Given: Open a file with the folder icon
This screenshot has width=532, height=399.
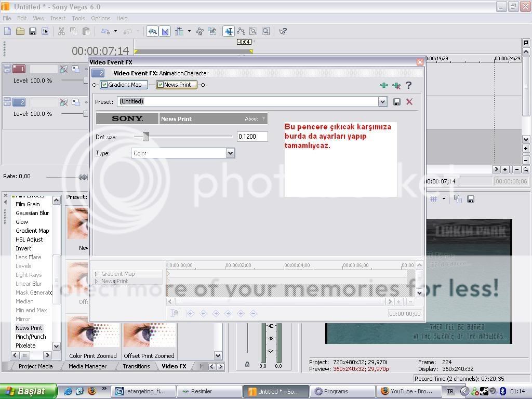Looking at the screenshot, I should pos(20,31).
